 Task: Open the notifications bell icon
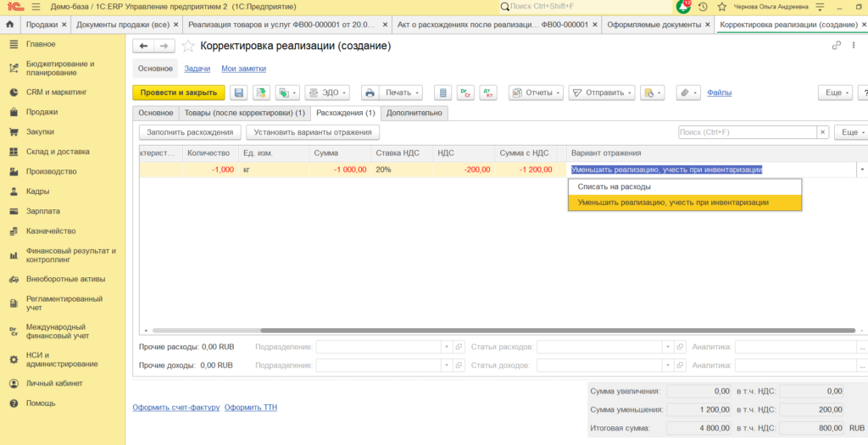pyautogui.click(x=683, y=7)
